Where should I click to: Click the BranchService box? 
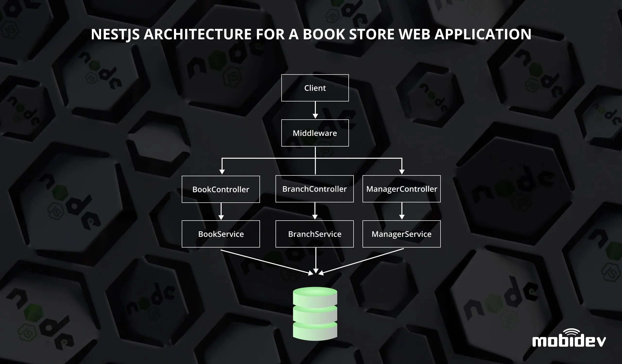314,234
